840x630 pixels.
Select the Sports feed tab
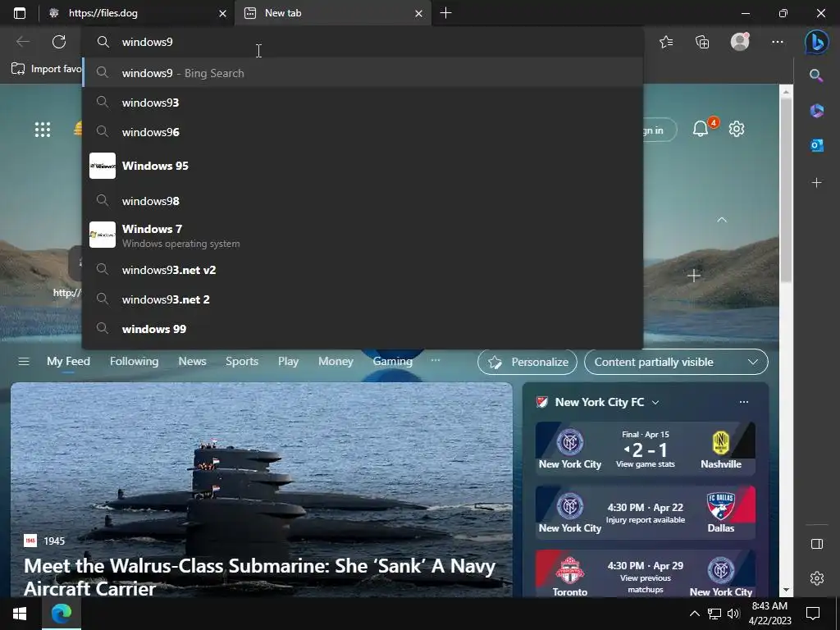242,362
